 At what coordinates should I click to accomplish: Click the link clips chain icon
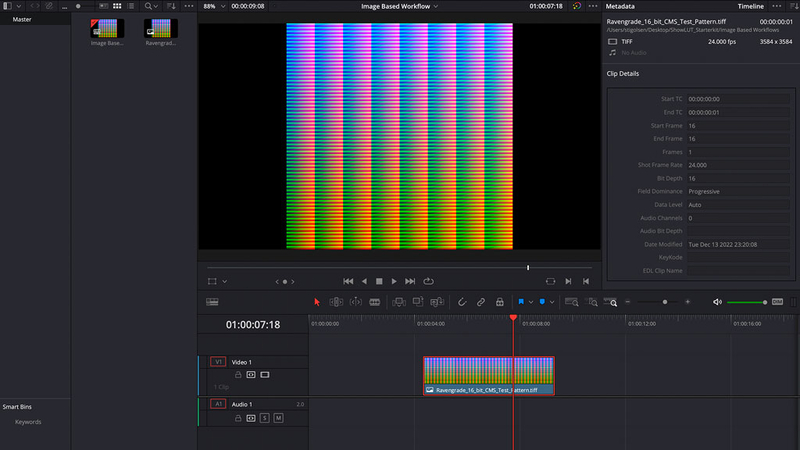[x=481, y=301]
